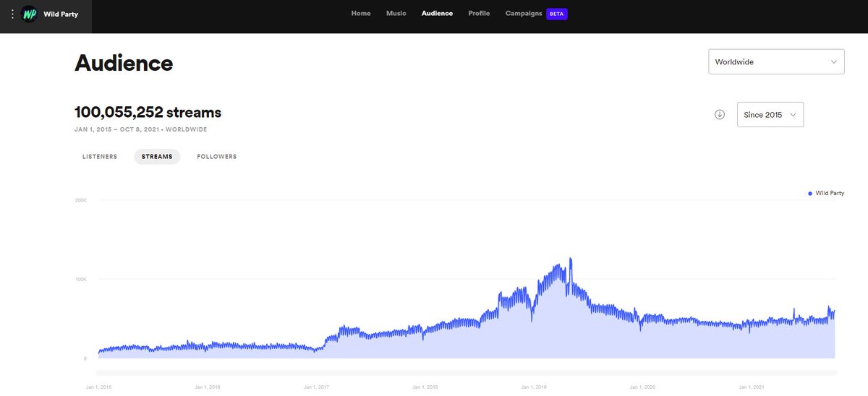Open the Profile tab
This screenshot has height=396, width=868.
click(x=479, y=13)
